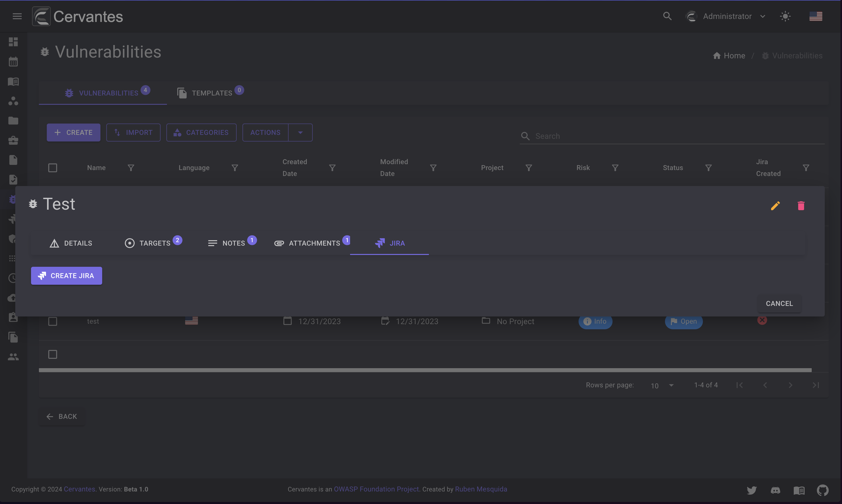Screen dimensions: 842x504
Task: Check the box for row 'test'
Action: tap(53, 321)
